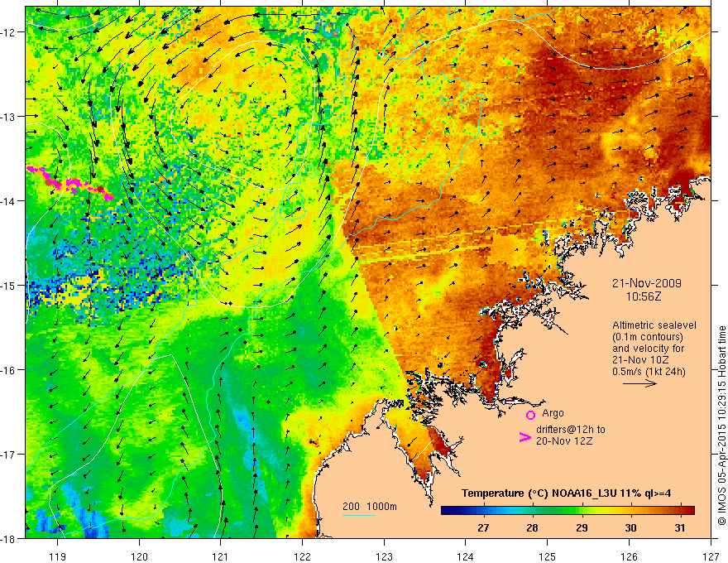728x563 pixels.
Task: Click latitude axis label '-16'
Action: click(9, 370)
